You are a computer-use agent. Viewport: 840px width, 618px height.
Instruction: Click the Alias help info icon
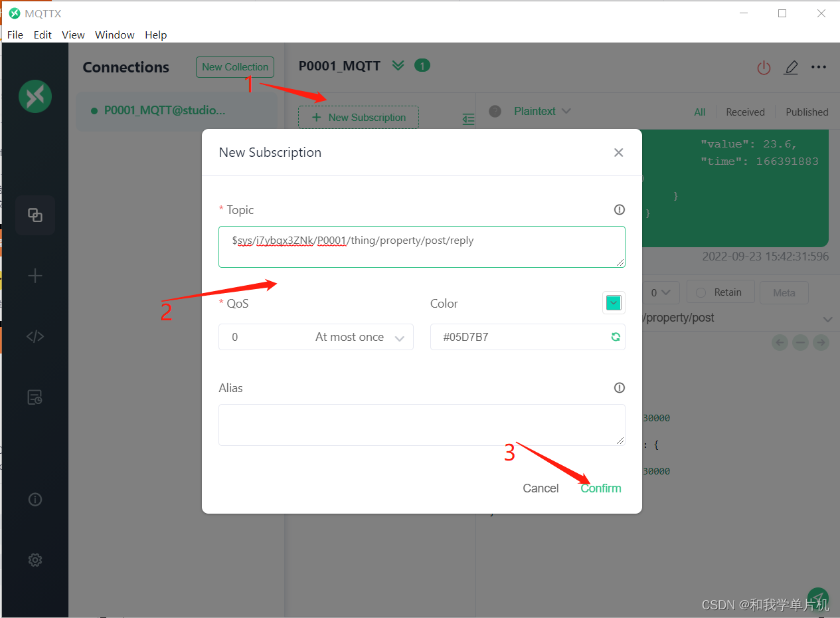620,388
